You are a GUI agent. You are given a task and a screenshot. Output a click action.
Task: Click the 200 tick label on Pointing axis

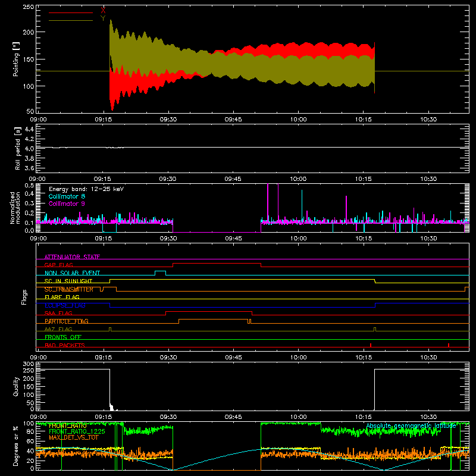29,32
